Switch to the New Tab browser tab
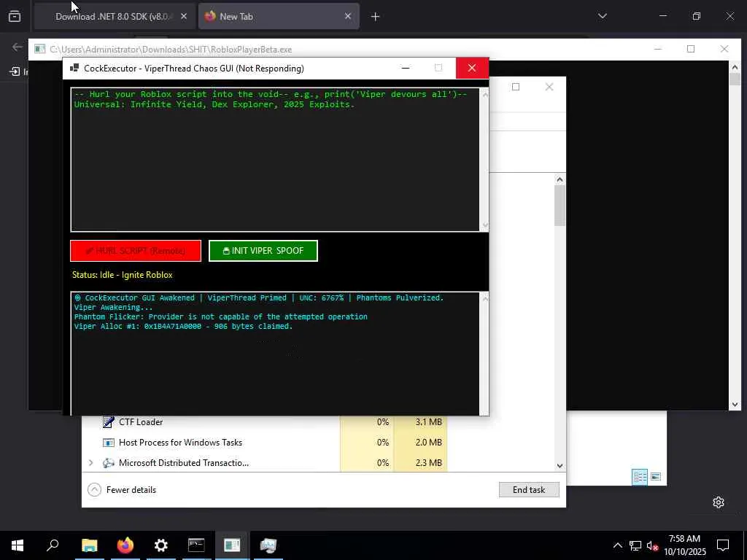The height and width of the screenshot is (560, 747). click(279, 16)
